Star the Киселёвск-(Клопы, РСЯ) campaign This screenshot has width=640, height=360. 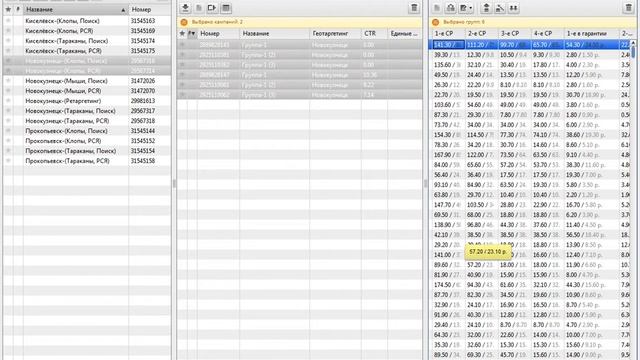8,31
